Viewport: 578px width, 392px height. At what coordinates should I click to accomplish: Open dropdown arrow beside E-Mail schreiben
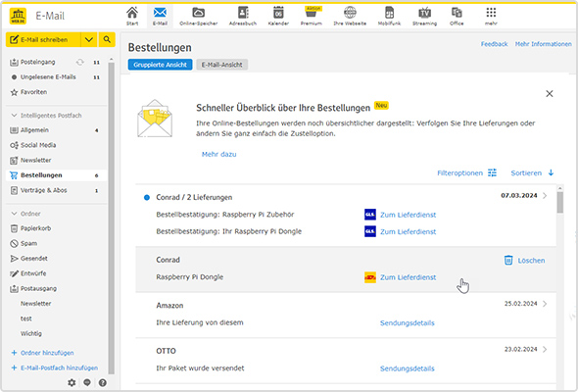pyautogui.click(x=89, y=39)
